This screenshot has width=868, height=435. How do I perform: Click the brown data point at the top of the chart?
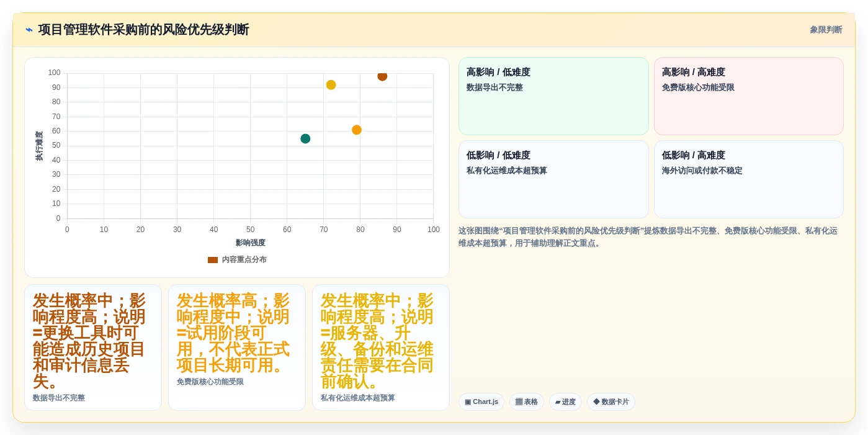point(382,76)
